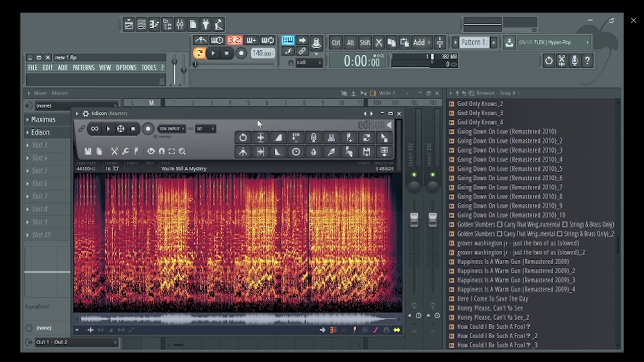Screen dimensions: 644x362
Task: Click Edison fade-in ramp button
Action: pos(278,137)
